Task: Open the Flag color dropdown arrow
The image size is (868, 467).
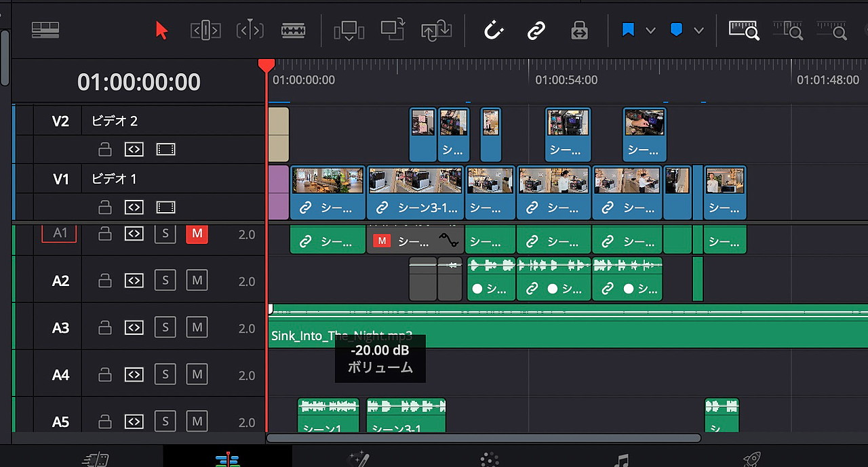Action: (650, 31)
